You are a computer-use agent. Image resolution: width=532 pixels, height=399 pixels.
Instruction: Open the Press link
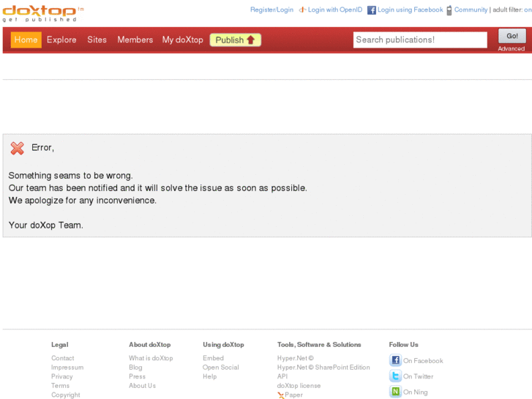pos(137,376)
